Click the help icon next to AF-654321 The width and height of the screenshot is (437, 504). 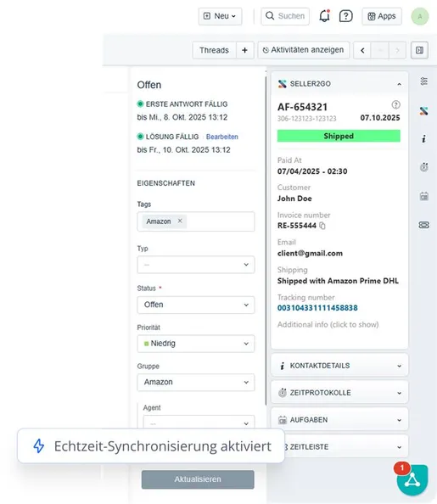[x=395, y=104]
